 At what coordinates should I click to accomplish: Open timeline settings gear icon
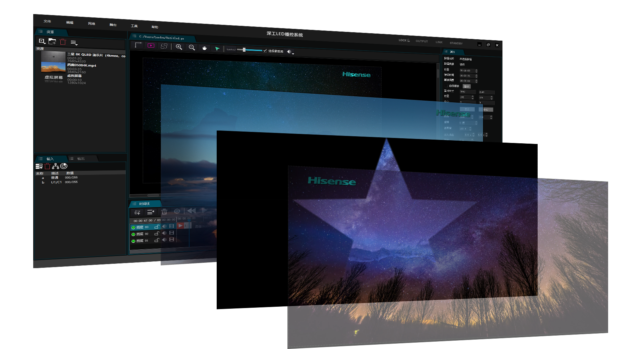point(177,211)
